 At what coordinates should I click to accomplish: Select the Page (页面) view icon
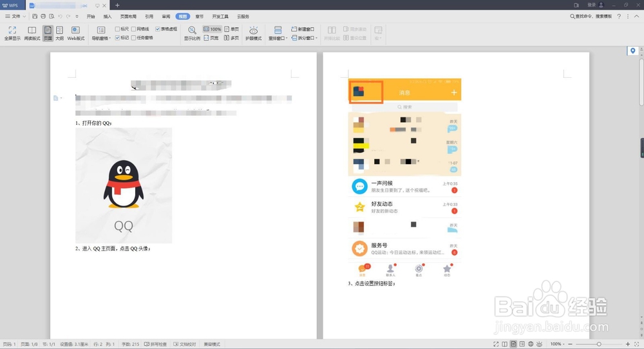coord(48,33)
